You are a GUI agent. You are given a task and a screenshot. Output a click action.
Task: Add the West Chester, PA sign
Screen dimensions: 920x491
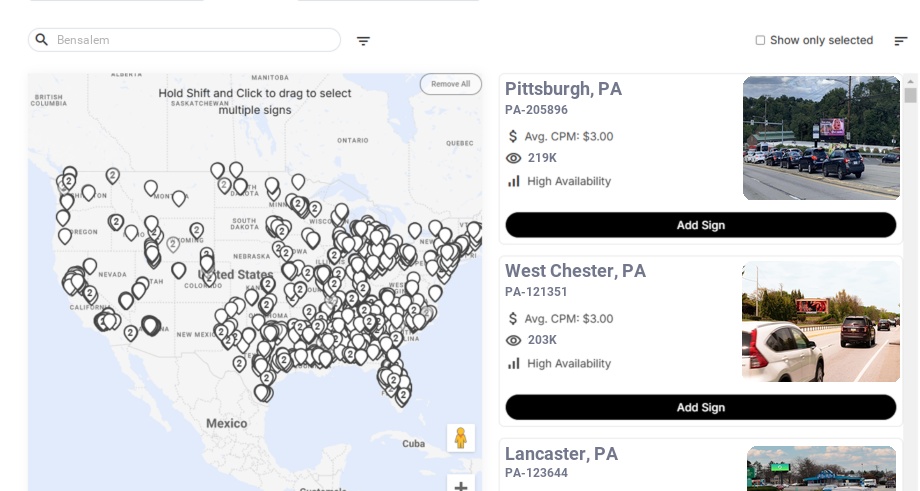point(700,407)
